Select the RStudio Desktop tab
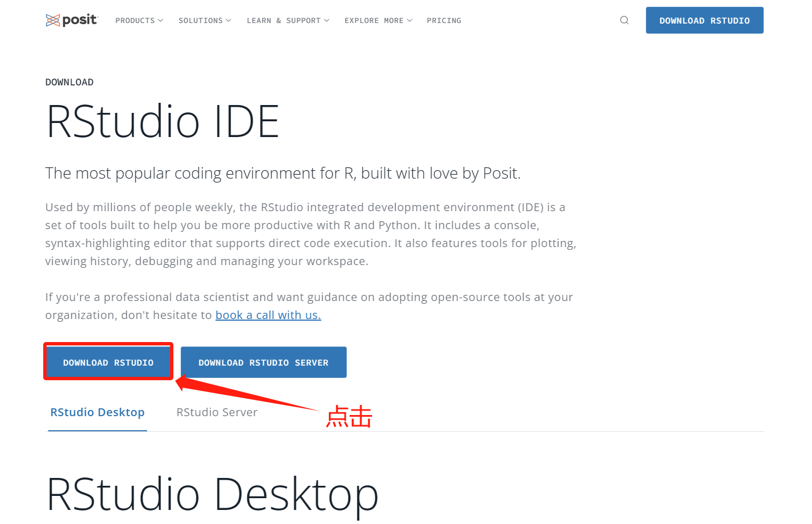This screenshot has width=812, height=524. (x=98, y=412)
